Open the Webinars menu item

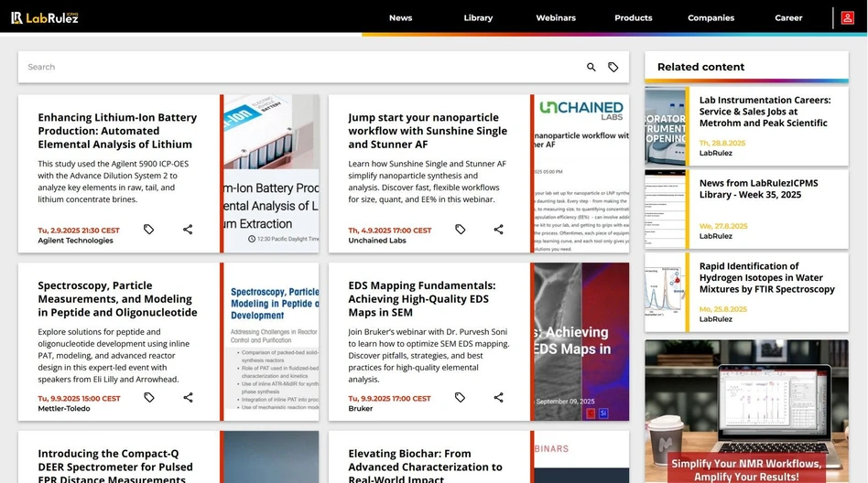[556, 17]
